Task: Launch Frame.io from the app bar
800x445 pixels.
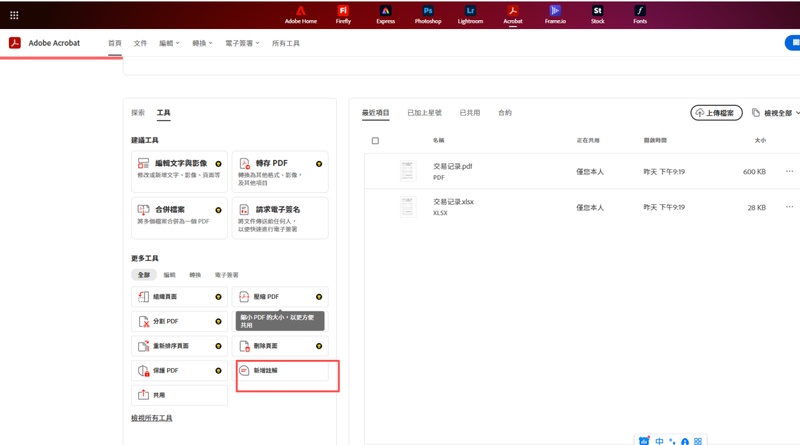Action: [555, 15]
